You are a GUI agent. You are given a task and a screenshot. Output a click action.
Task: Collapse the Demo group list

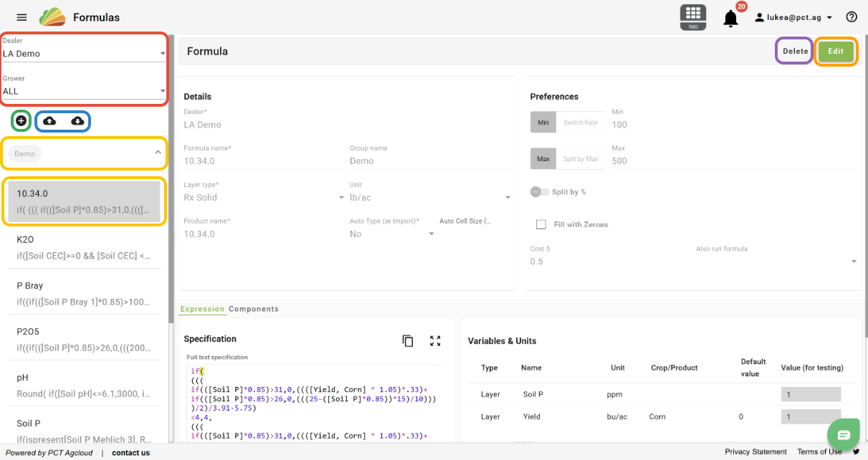tap(158, 153)
